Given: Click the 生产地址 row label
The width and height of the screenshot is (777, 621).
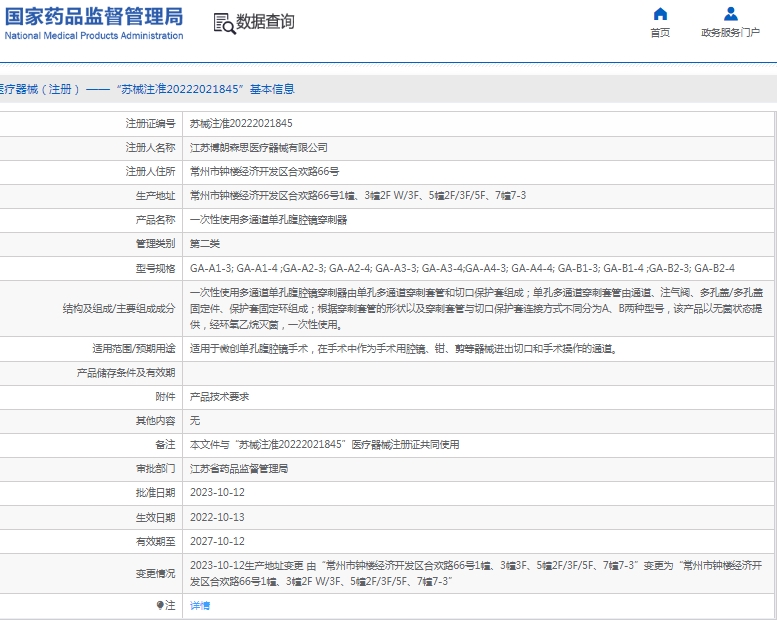Looking at the screenshot, I should [x=156, y=195].
